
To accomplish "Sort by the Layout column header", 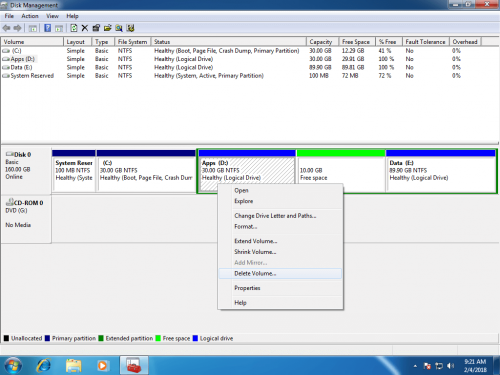I will (x=78, y=42).
